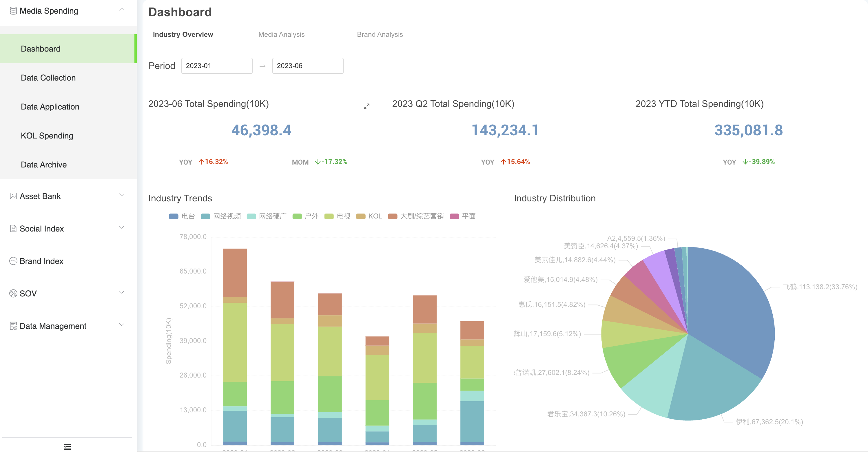Click pie label 辉山,17,159.6(5.12%)
Screen dimensions: 868x452
coord(547,334)
